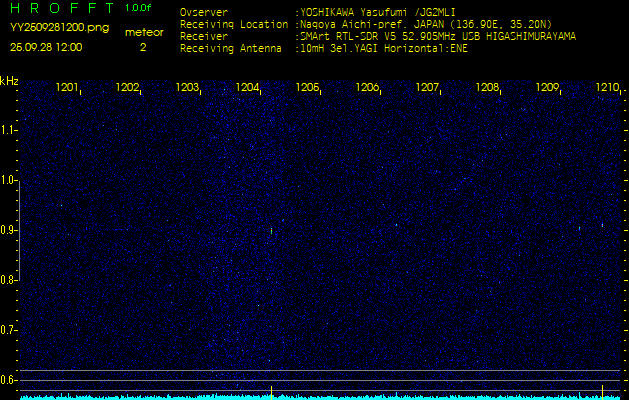Click the 1204 time axis label

pyautogui.click(x=247, y=87)
